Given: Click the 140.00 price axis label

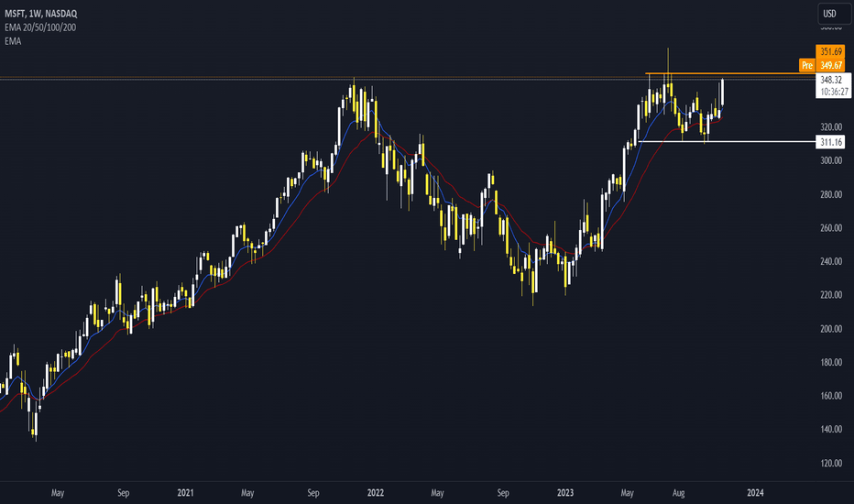Looking at the screenshot, I should [831, 430].
